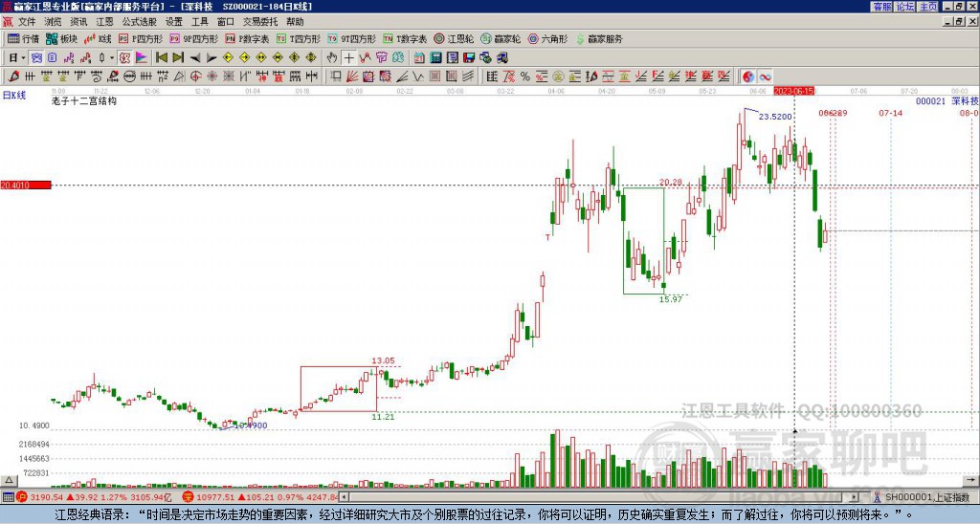
Task: Click the horizontal scrollbar right arrow
Action: pos(854,497)
